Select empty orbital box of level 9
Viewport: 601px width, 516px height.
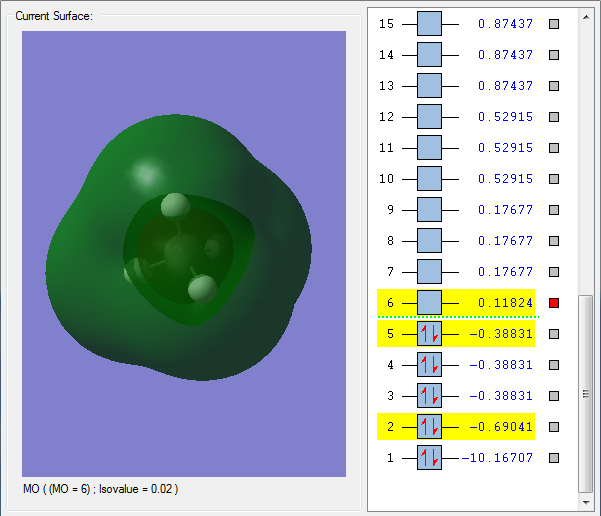click(x=429, y=210)
